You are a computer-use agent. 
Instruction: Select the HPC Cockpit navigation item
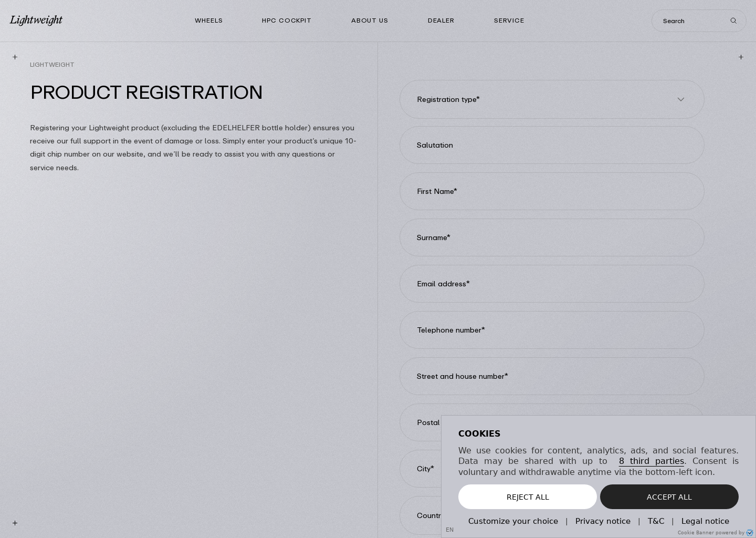click(x=287, y=20)
